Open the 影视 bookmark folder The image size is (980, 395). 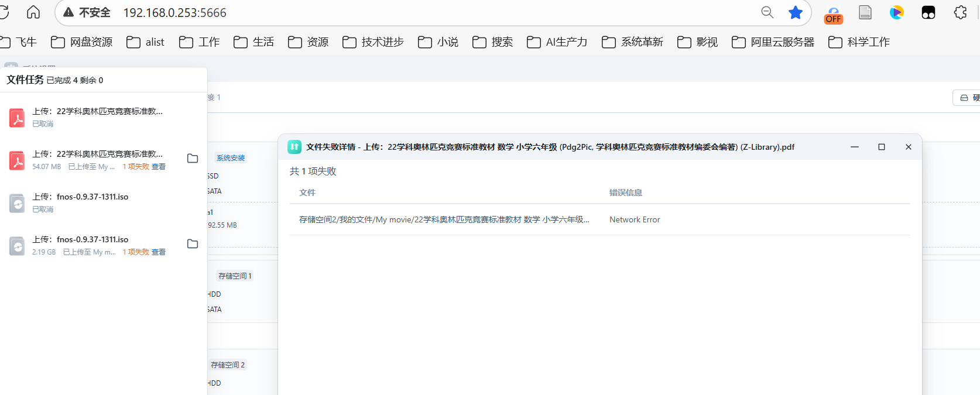[698, 42]
